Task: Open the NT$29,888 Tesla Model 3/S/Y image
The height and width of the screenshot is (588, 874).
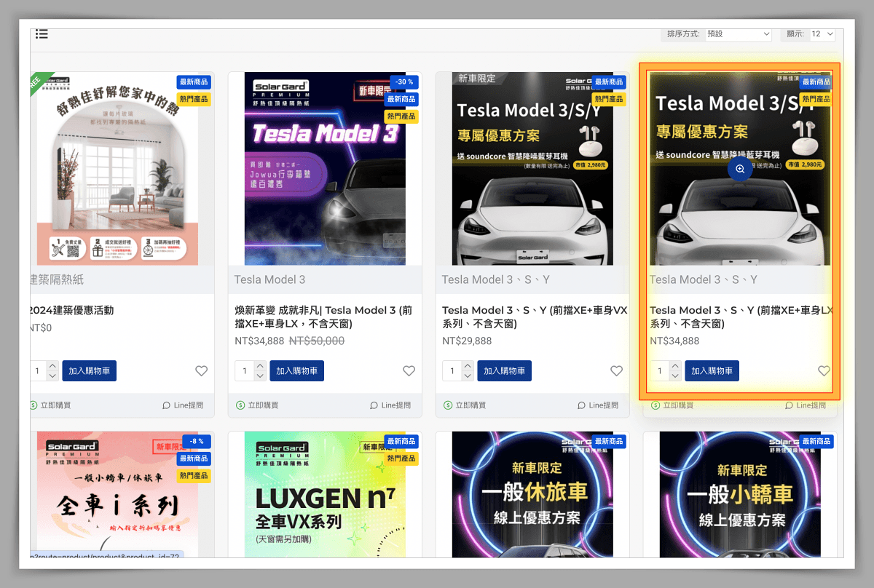Action: [532, 168]
